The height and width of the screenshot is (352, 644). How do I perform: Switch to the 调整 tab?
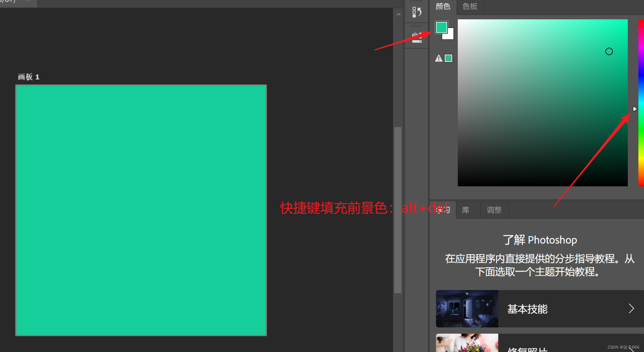click(494, 210)
